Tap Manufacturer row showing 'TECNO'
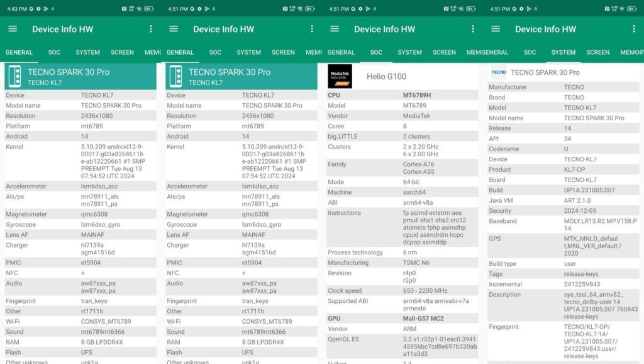This screenshot has width=644, height=364. [563, 87]
